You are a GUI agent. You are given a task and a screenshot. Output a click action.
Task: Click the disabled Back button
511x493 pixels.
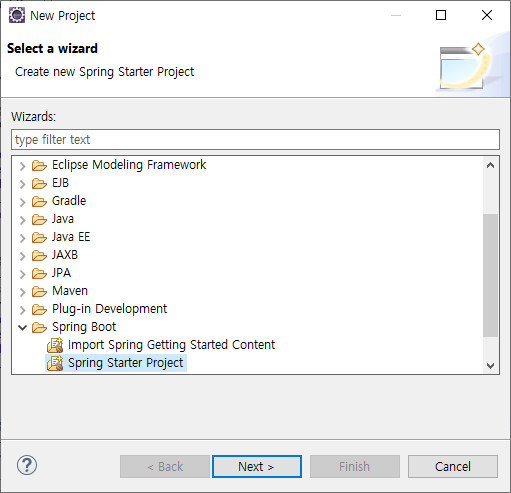point(165,466)
